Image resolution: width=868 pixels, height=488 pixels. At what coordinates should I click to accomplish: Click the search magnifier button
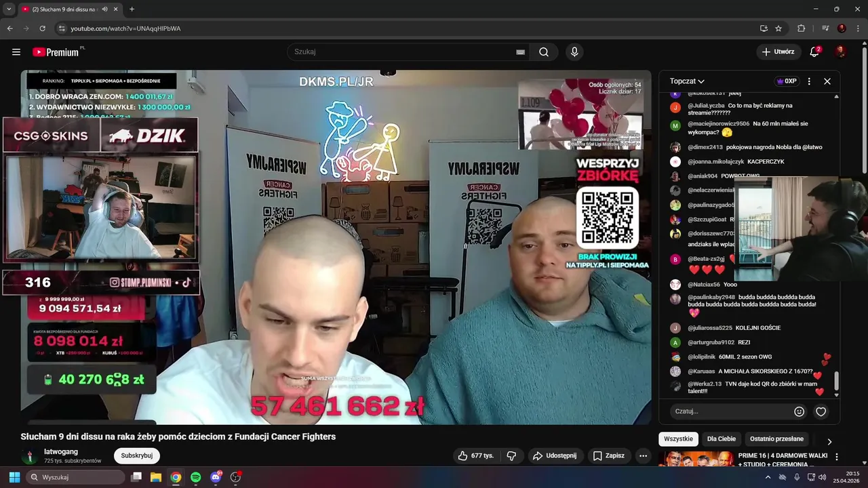coord(544,52)
